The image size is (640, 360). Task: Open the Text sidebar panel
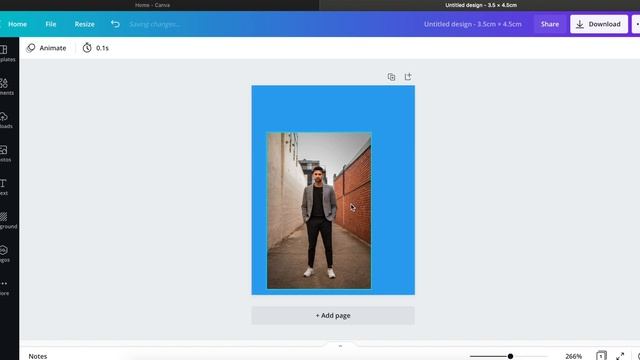coord(4,187)
